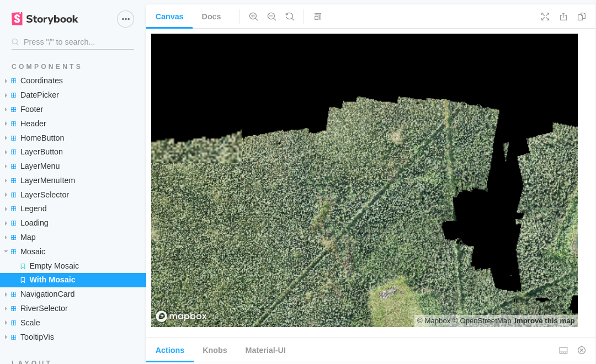Focus the sidebar search field
596x364 pixels.
(x=77, y=42)
